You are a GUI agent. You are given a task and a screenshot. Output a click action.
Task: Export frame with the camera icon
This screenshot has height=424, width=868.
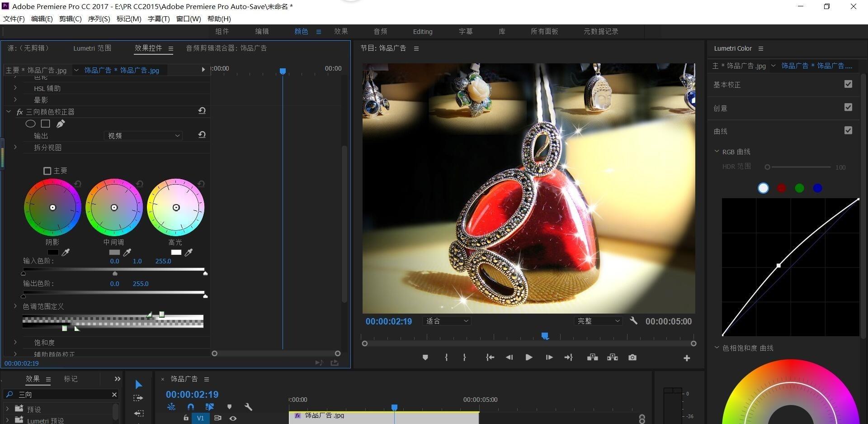tap(632, 357)
